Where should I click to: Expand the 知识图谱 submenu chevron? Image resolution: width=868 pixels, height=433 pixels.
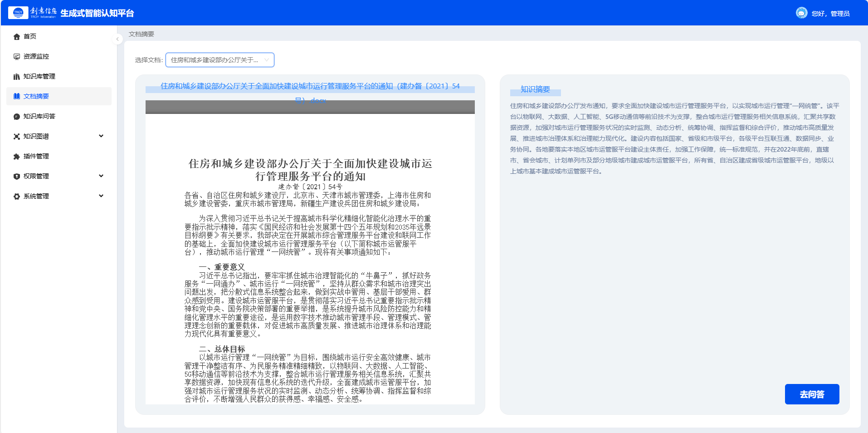(101, 136)
